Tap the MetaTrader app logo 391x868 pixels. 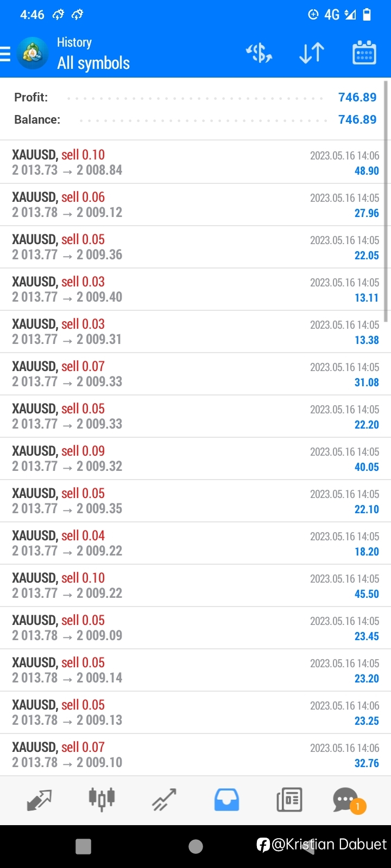32,54
